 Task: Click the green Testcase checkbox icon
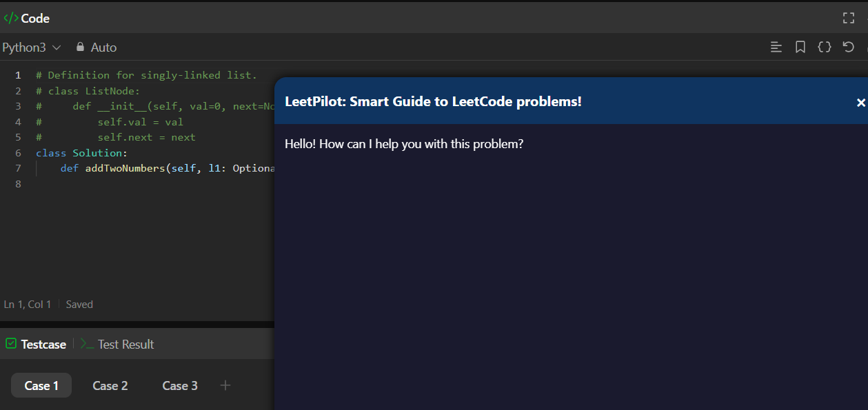coord(11,344)
